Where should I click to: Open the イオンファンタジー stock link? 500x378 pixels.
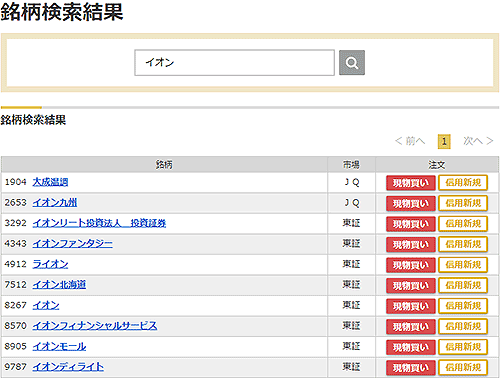[x=72, y=244]
